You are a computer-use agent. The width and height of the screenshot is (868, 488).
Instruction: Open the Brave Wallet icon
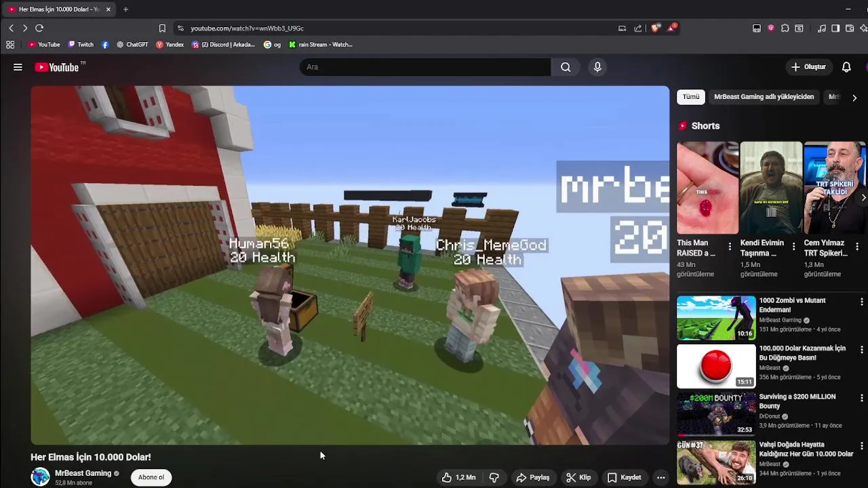click(x=849, y=28)
